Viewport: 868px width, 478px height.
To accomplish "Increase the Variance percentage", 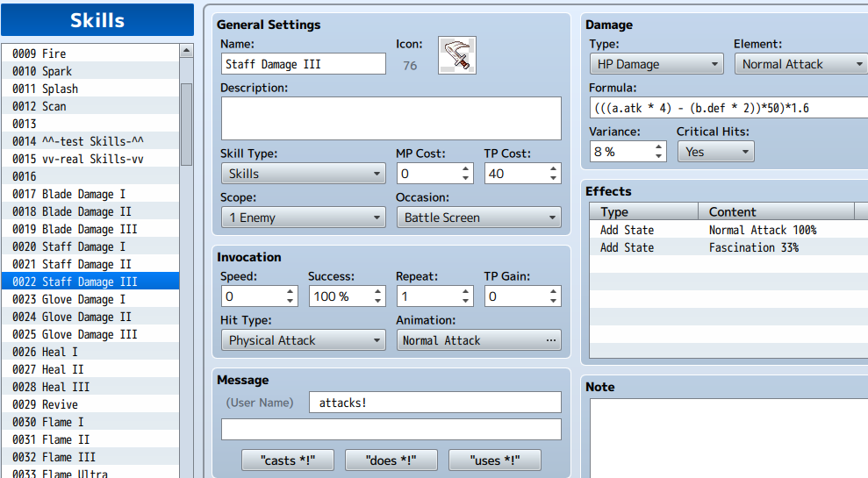I will [x=658, y=147].
